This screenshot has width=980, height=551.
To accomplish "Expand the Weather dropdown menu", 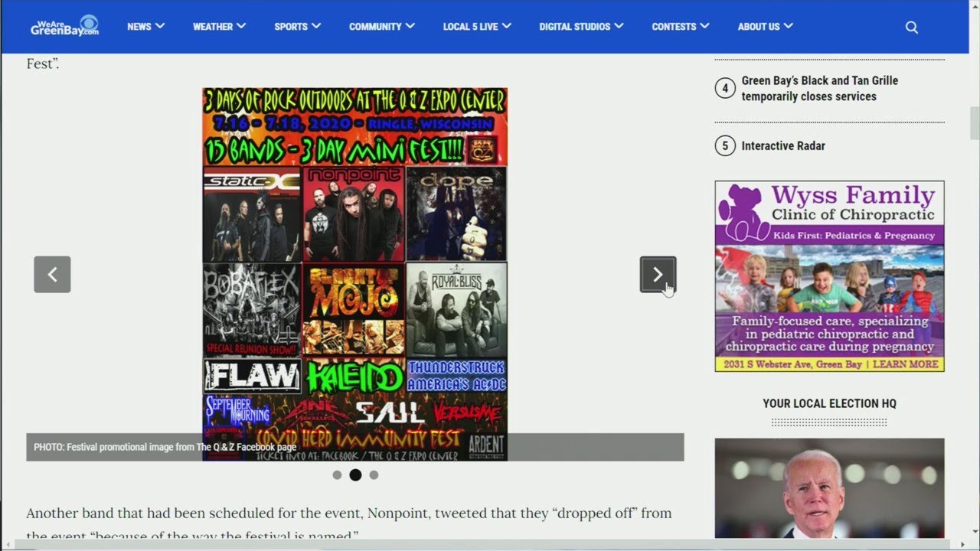I will (219, 27).
